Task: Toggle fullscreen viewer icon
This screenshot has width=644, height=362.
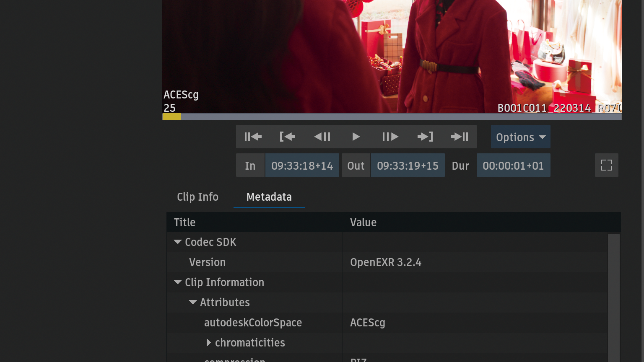Action: point(606,165)
